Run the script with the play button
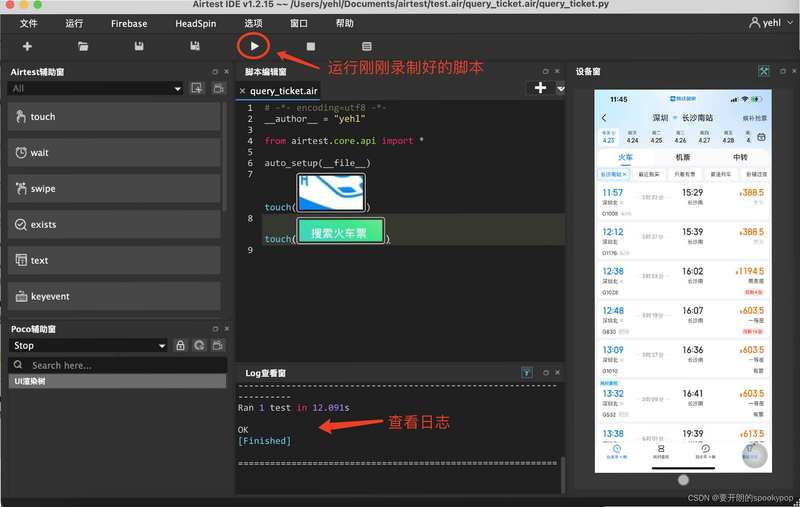Screen dimensions: 800x507 254,46
